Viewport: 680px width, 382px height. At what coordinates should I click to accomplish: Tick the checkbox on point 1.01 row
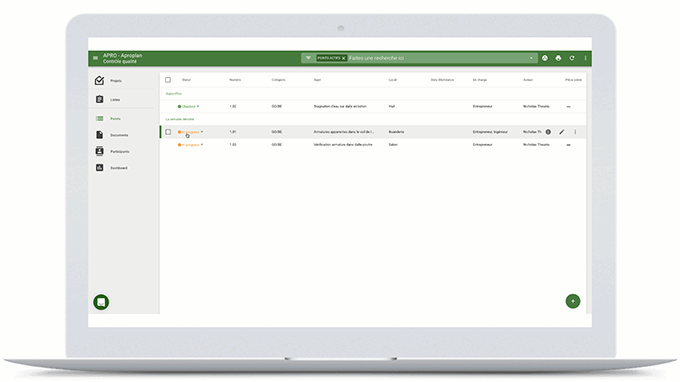[168, 132]
